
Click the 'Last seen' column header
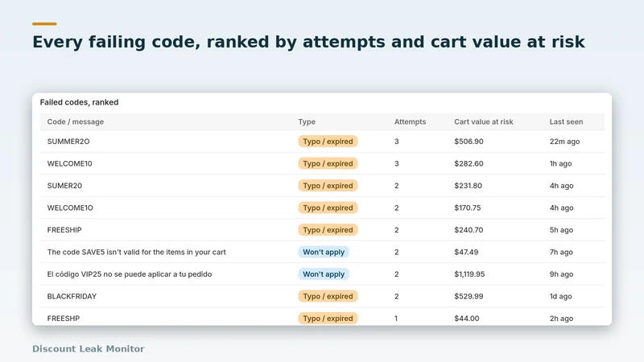point(566,122)
